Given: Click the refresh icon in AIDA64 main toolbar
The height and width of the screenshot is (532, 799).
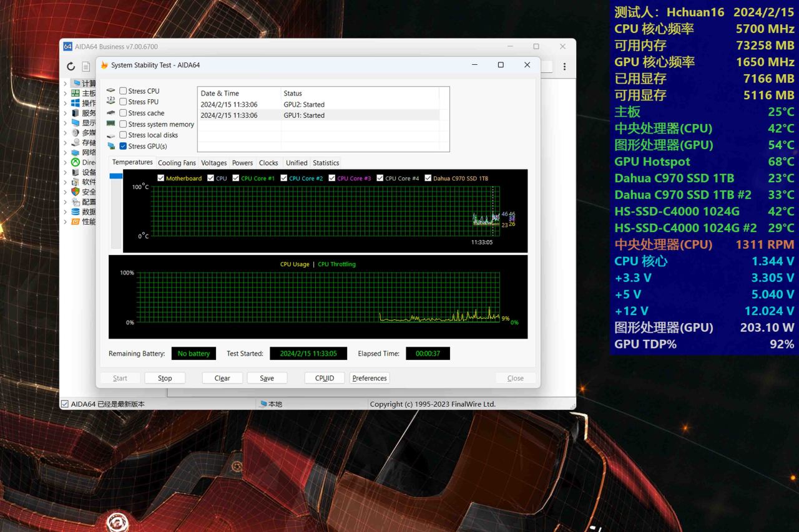Looking at the screenshot, I should click(x=71, y=67).
